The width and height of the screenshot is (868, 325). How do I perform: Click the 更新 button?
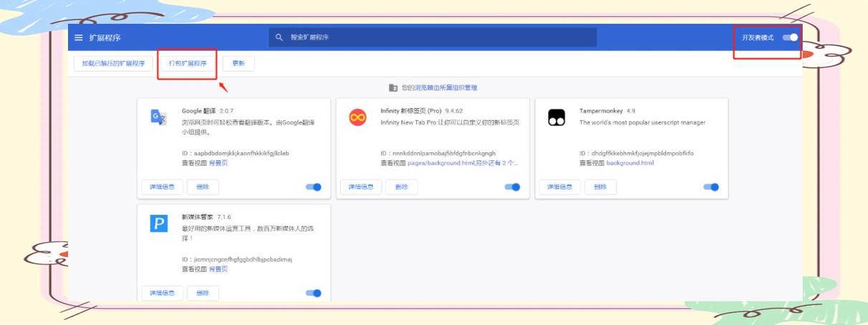[238, 64]
